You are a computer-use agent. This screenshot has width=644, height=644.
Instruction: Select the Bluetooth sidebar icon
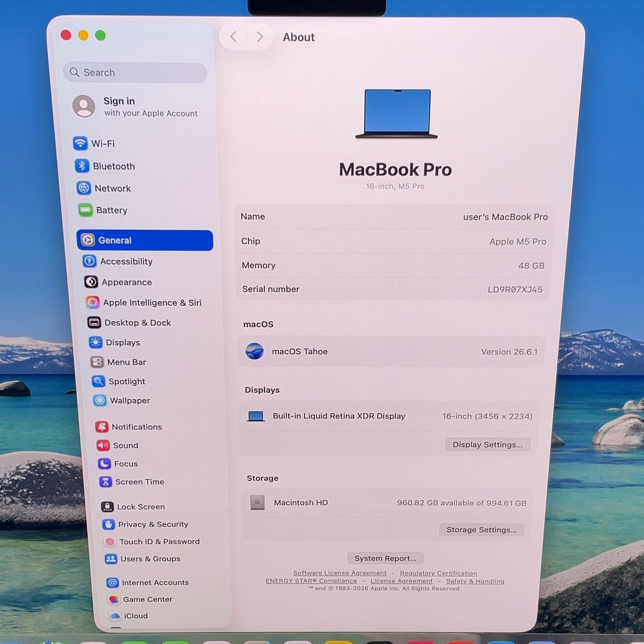pos(82,166)
